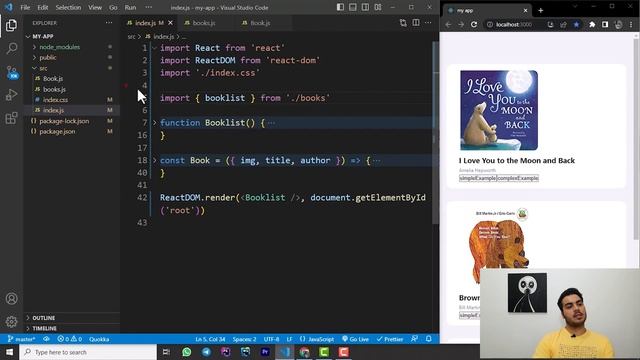The image size is (640, 360).
Task: Fold the imports block at line 1
Action: point(155,48)
